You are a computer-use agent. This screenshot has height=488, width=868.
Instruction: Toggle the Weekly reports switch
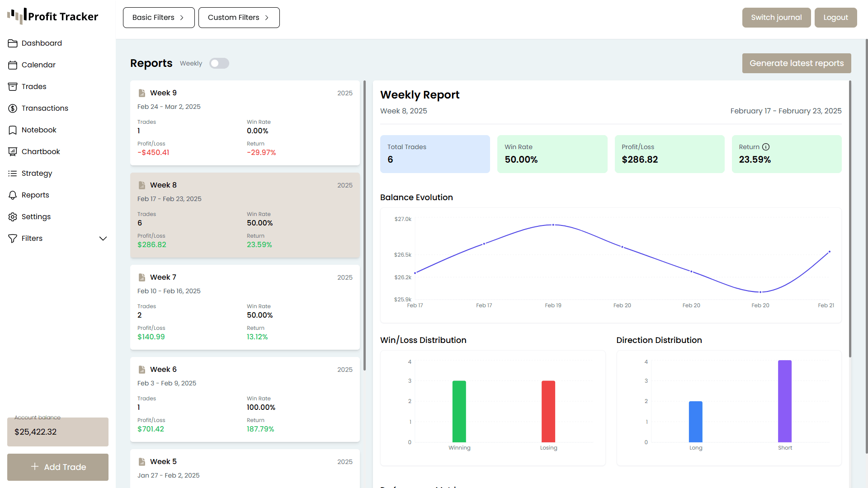pyautogui.click(x=219, y=63)
